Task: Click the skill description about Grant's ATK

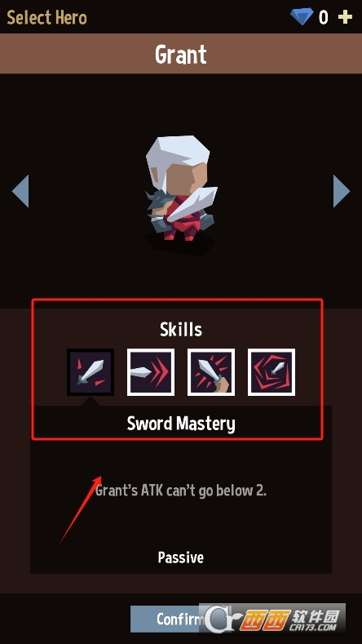Action: 181,491
